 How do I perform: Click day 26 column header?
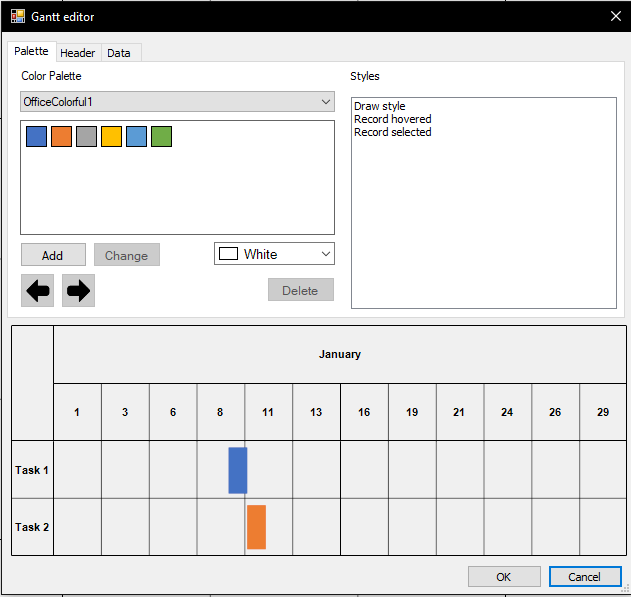click(x=555, y=412)
